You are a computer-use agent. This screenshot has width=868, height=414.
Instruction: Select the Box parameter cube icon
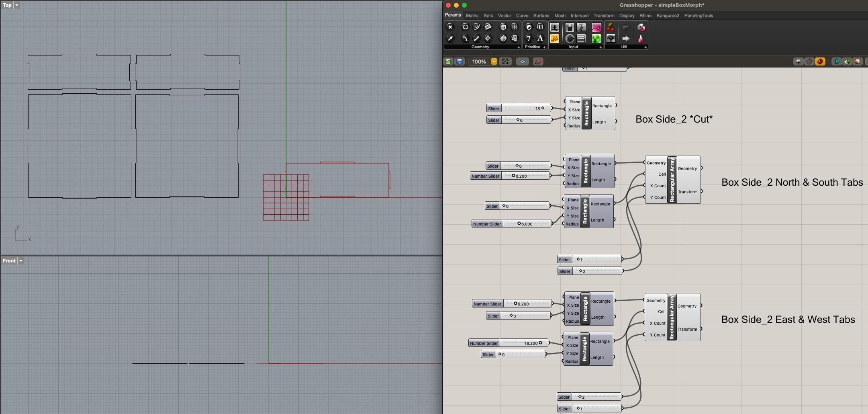pyautogui.click(x=503, y=27)
